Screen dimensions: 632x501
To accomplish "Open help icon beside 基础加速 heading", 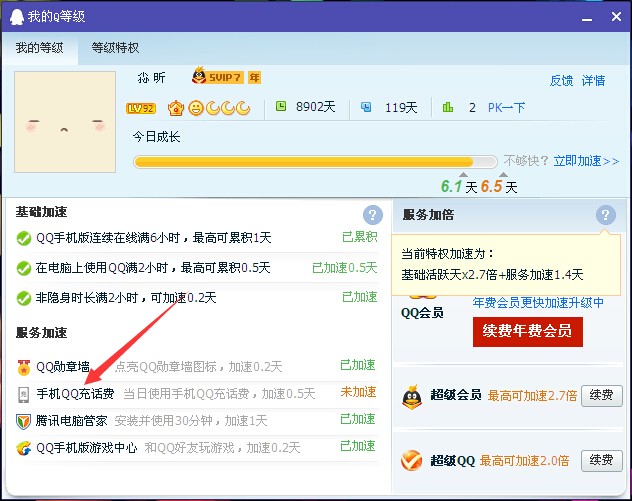I will [373, 215].
